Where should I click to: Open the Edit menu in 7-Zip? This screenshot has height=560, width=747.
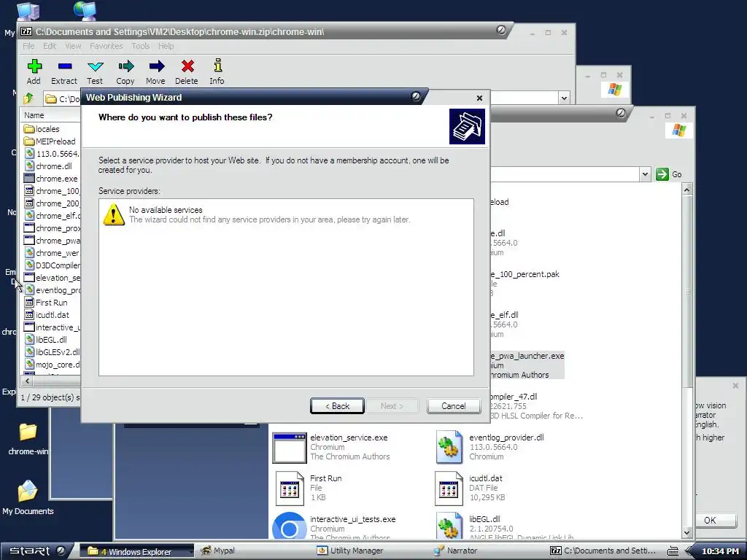point(50,46)
